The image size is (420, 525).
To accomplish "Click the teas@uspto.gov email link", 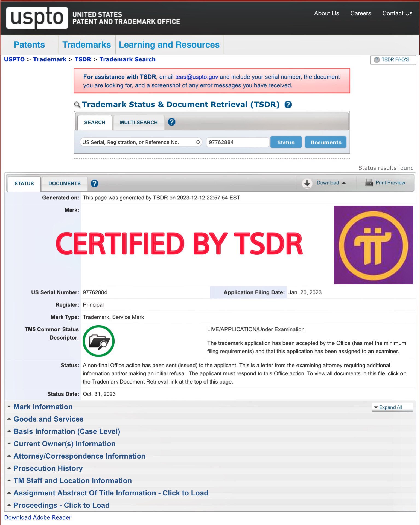I will (x=197, y=77).
